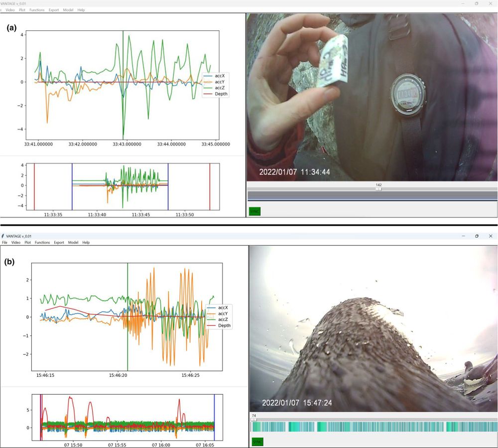Click timestamp 2022/01/07 15:47:24 in video
The width and height of the screenshot is (498, 448).
coord(297,403)
